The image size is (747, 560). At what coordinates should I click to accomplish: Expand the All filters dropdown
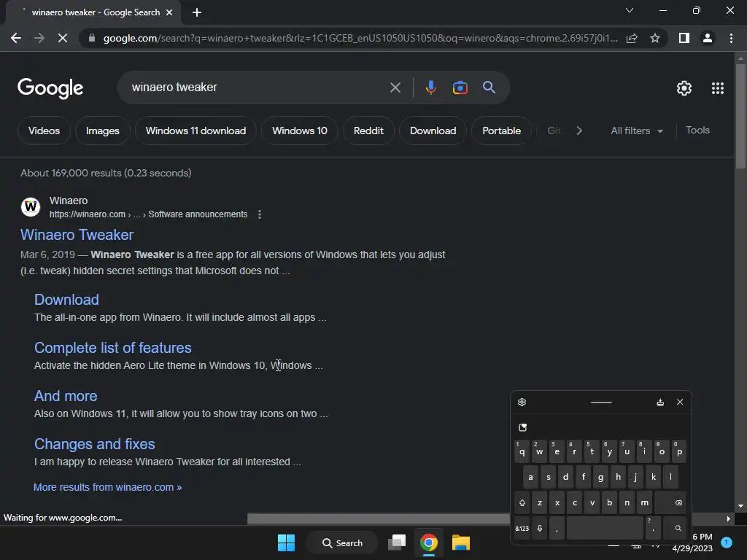click(637, 131)
